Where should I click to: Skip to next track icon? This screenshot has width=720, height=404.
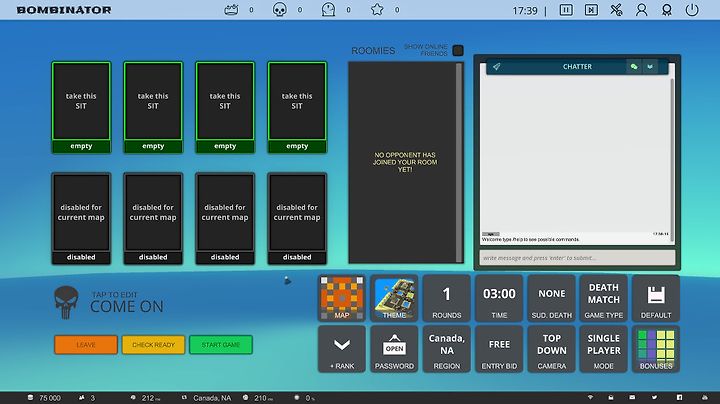click(x=591, y=10)
